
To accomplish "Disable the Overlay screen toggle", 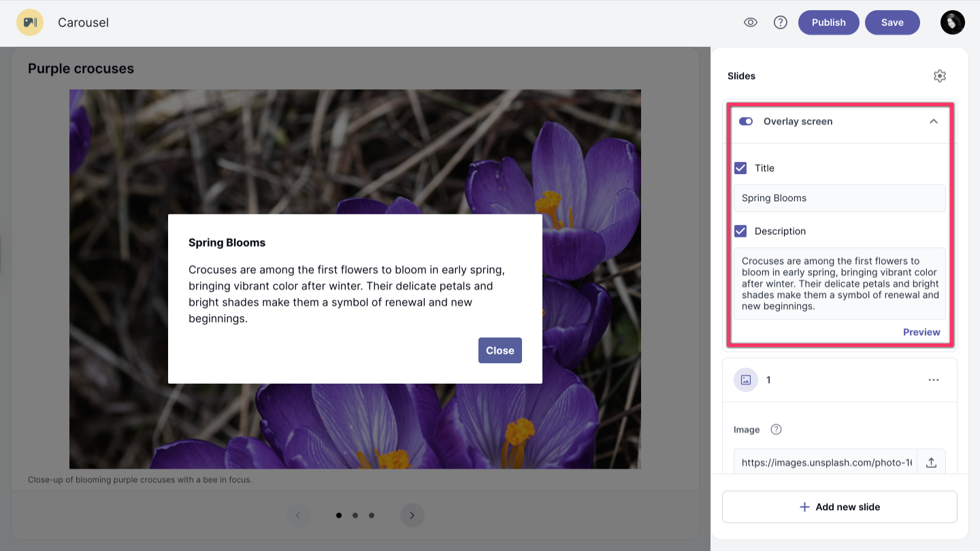I will click(x=746, y=122).
